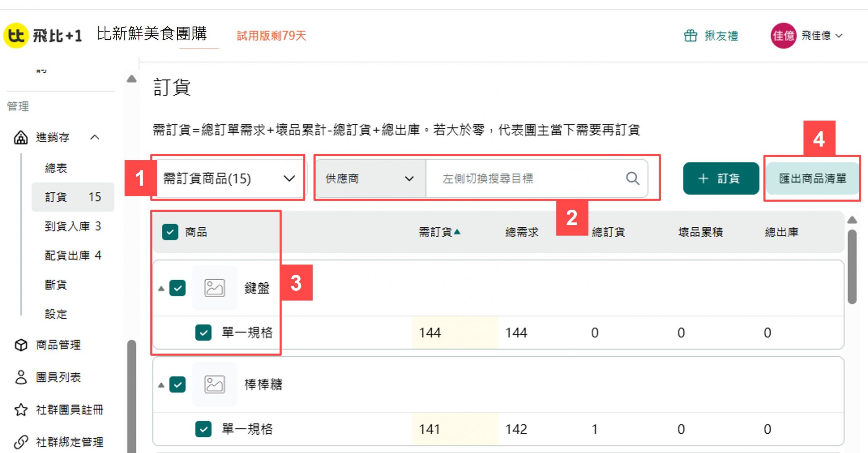Click the search magnifier icon

pyautogui.click(x=632, y=178)
